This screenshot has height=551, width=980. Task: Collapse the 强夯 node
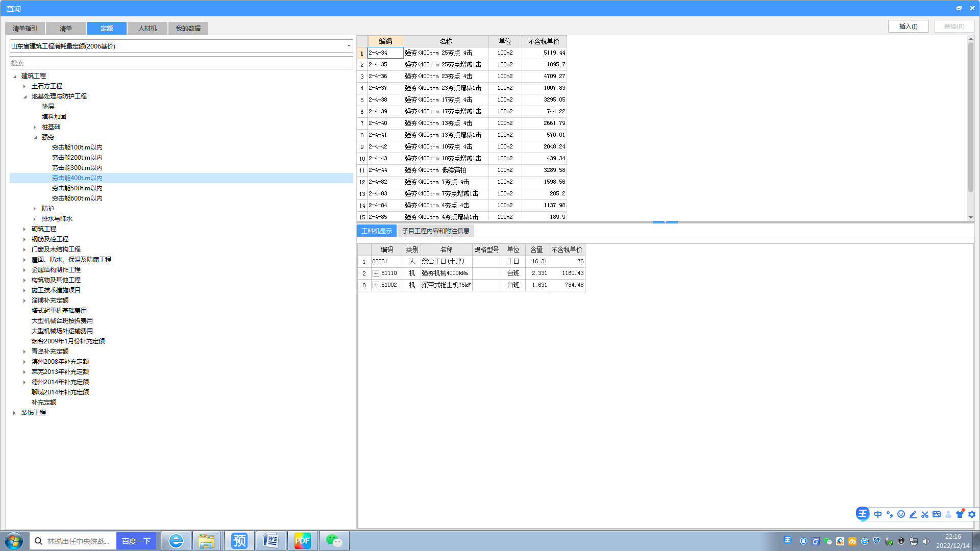[x=35, y=137]
